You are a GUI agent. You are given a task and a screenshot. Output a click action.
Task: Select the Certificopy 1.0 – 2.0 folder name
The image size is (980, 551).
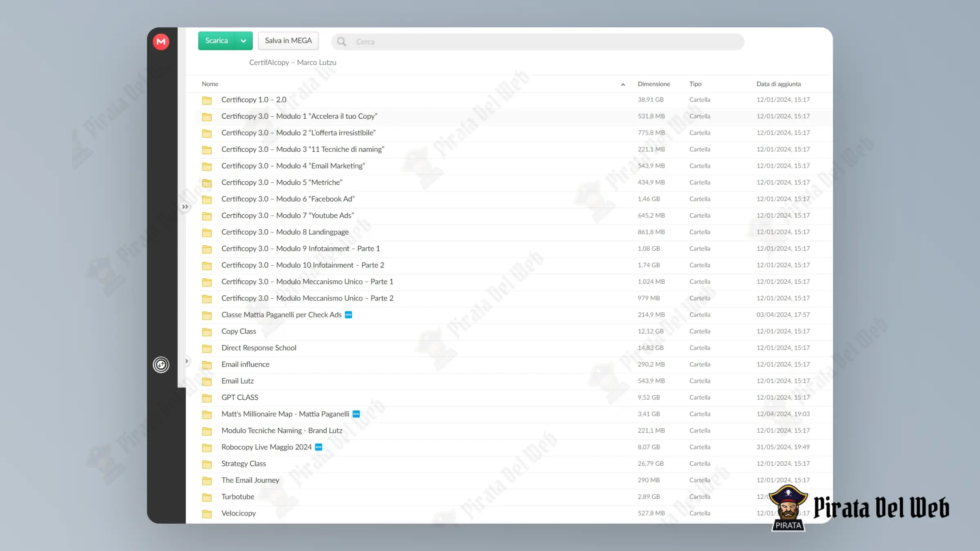[x=254, y=100]
